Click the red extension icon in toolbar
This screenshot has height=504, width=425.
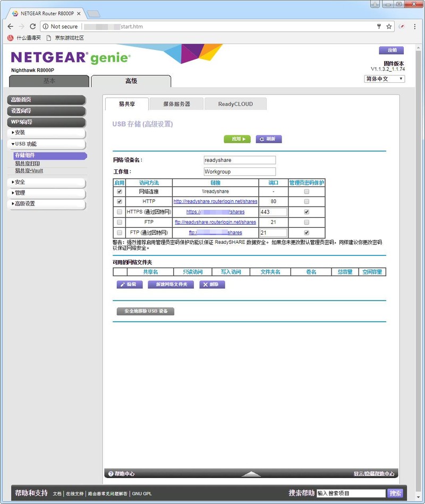click(x=402, y=27)
